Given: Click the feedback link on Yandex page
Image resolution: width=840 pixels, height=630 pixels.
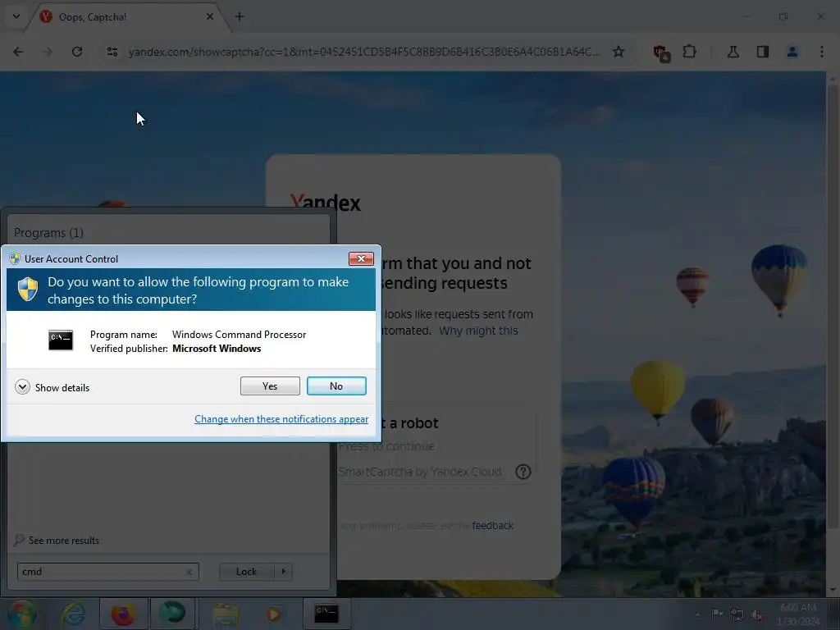Looking at the screenshot, I should click(492, 526).
